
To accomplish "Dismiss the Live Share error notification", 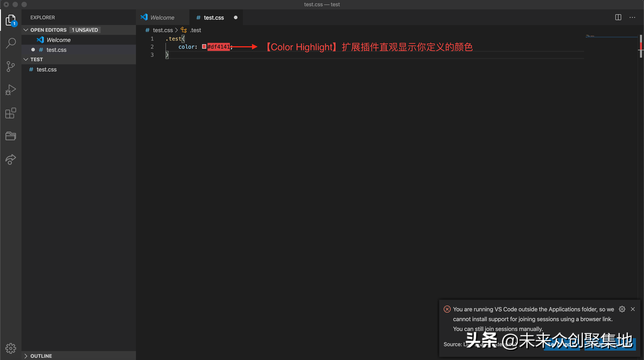I will click(x=633, y=309).
